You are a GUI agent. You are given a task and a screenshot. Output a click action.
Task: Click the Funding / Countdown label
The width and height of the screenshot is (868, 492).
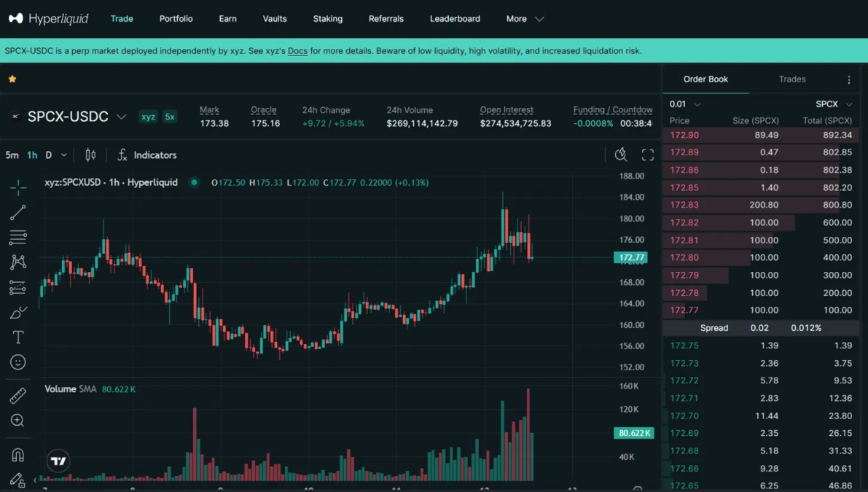pyautogui.click(x=613, y=109)
